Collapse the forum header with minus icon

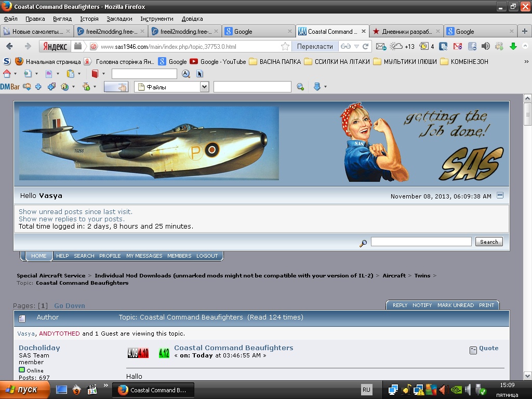pyautogui.click(x=500, y=195)
